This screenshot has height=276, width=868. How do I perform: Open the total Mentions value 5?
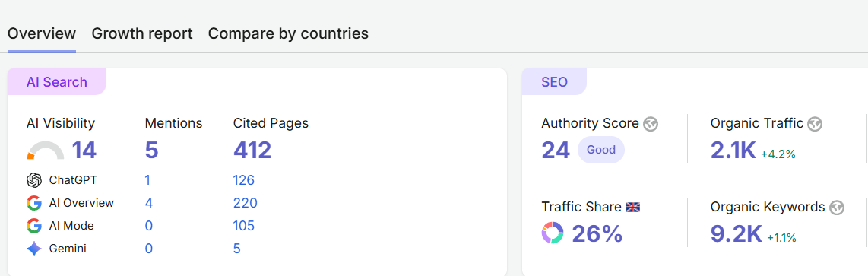point(152,151)
